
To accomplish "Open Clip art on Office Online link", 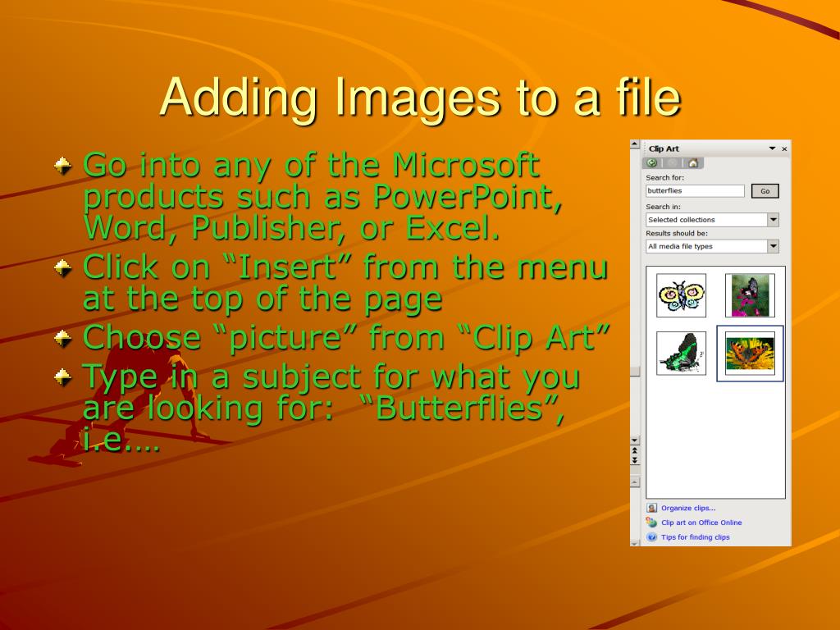I will point(701,523).
